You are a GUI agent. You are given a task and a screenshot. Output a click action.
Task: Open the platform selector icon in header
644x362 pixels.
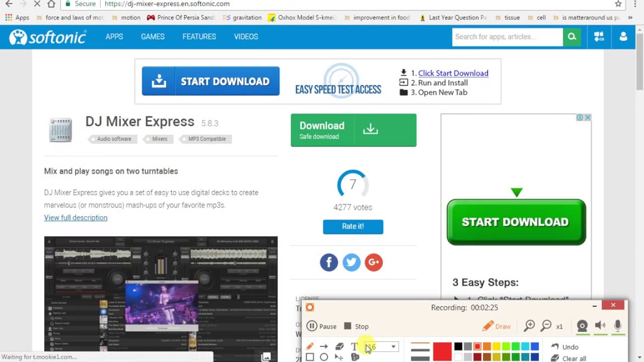click(599, 37)
